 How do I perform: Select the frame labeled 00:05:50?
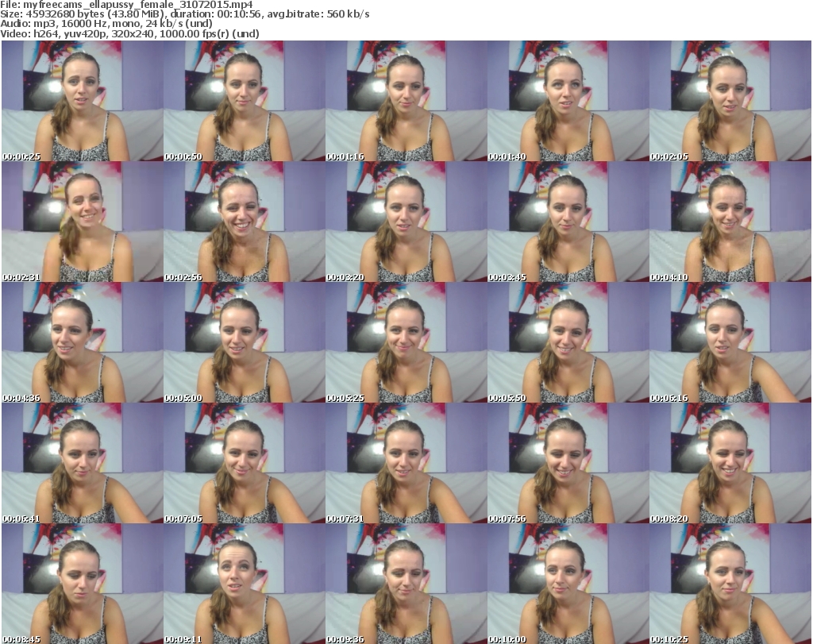pos(568,343)
